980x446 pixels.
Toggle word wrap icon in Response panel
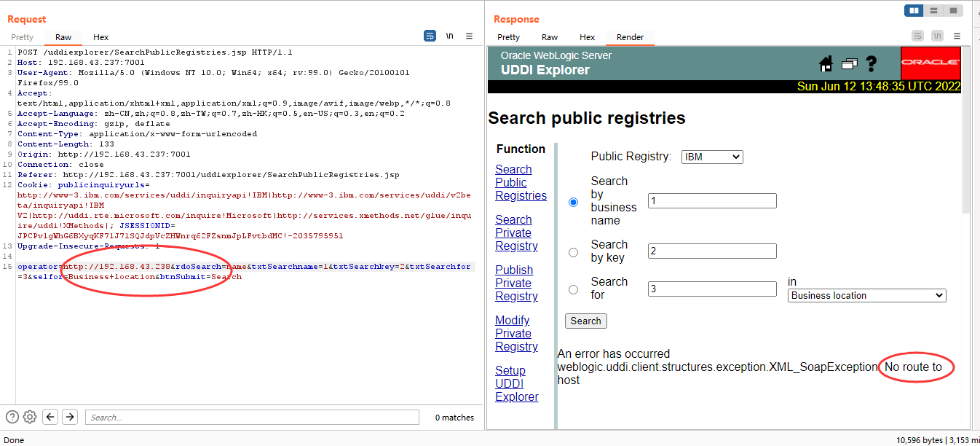917,36
